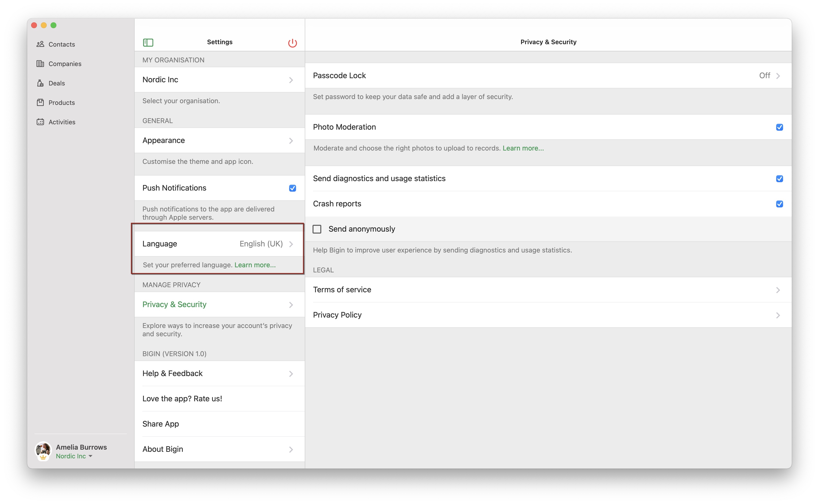This screenshot has height=504, width=819.
Task: Open Companies via its building icon
Action: 40,64
